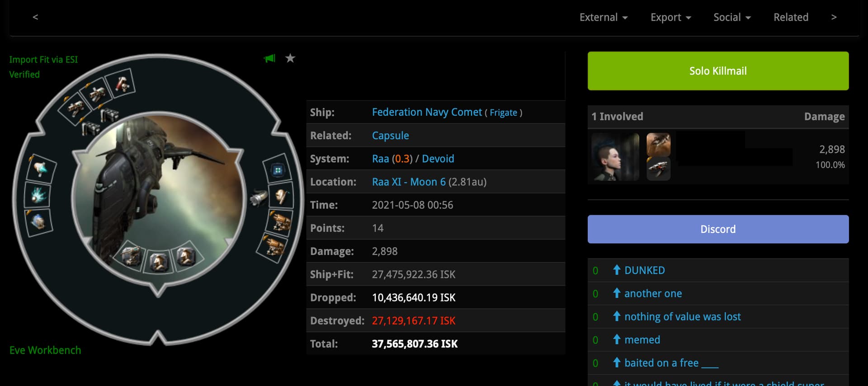Click the Total value 37,565,807.36 ISK

(415, 344)
